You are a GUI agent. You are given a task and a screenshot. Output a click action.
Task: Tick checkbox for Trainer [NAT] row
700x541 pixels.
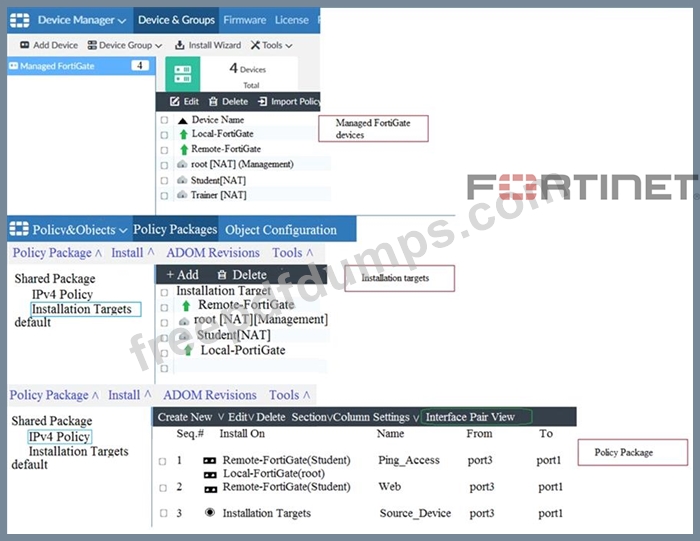click(x=164, y=196)
